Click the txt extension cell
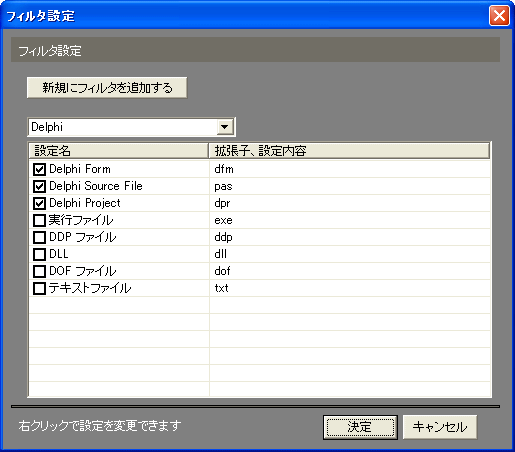 [350, 288]
